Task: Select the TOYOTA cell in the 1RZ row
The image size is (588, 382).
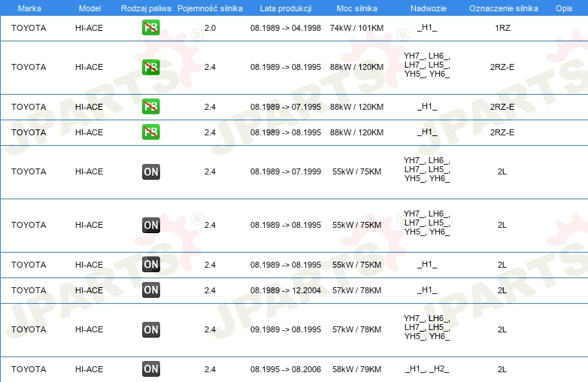Action: tap(29, 28)
